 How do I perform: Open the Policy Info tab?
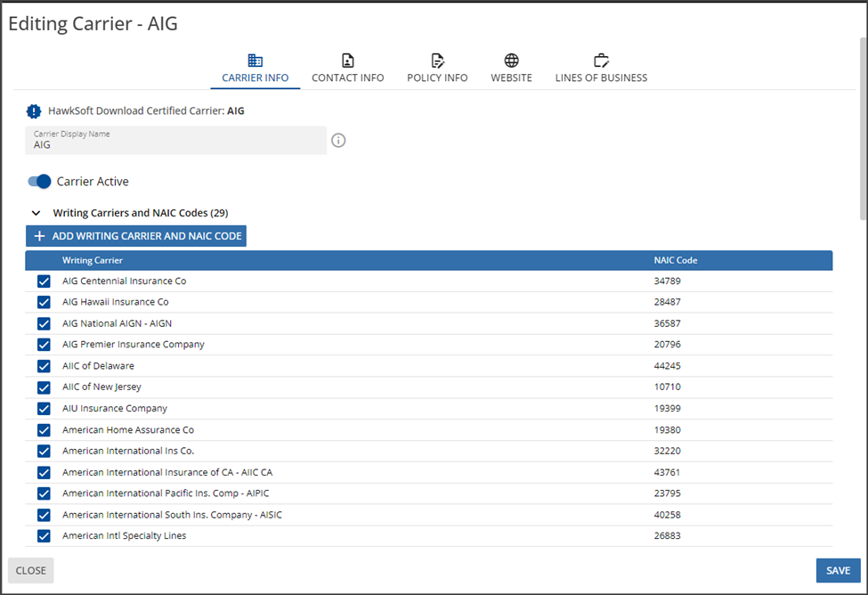point(437,69)
